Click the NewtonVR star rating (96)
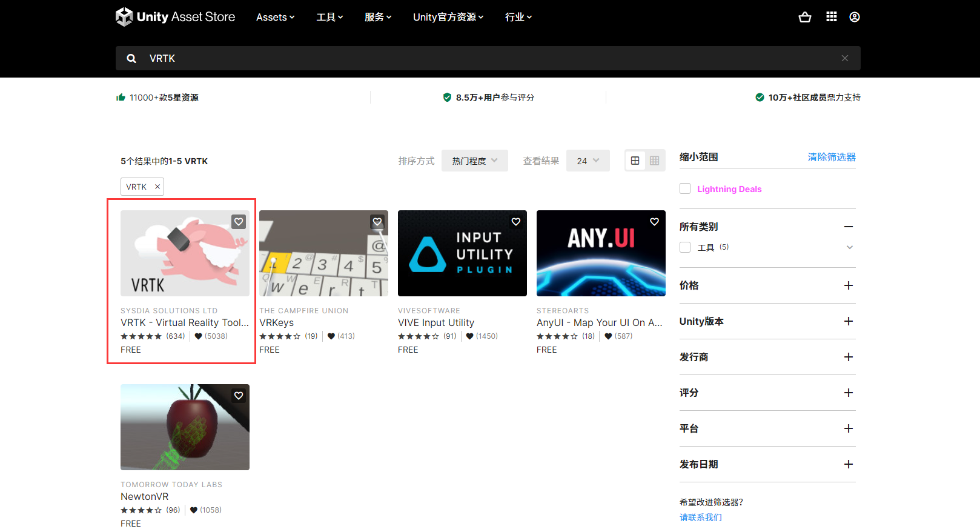Image resolution: width=980 pixels, height=529 pixels. (150, 510)
